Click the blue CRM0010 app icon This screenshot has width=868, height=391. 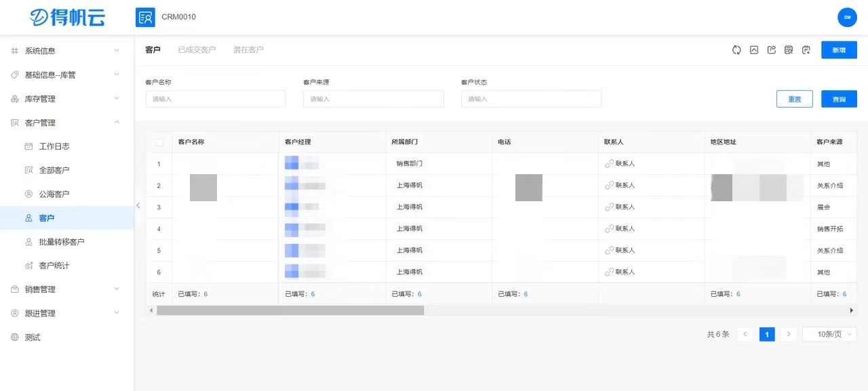(x=144, y=17)
